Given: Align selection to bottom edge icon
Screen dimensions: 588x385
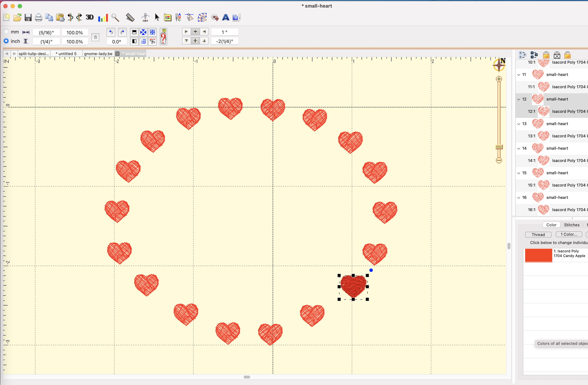Looking at the screenshot, I should 204,41.
